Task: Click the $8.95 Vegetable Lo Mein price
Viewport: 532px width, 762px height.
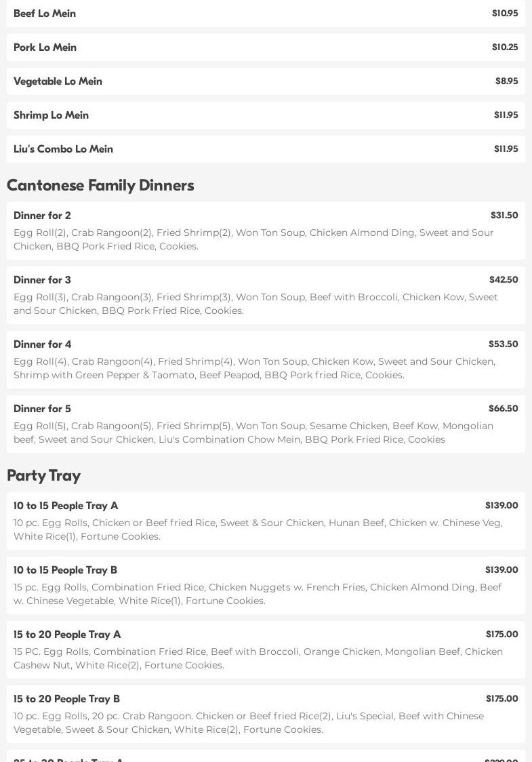Action: click(x=506, y=81)
